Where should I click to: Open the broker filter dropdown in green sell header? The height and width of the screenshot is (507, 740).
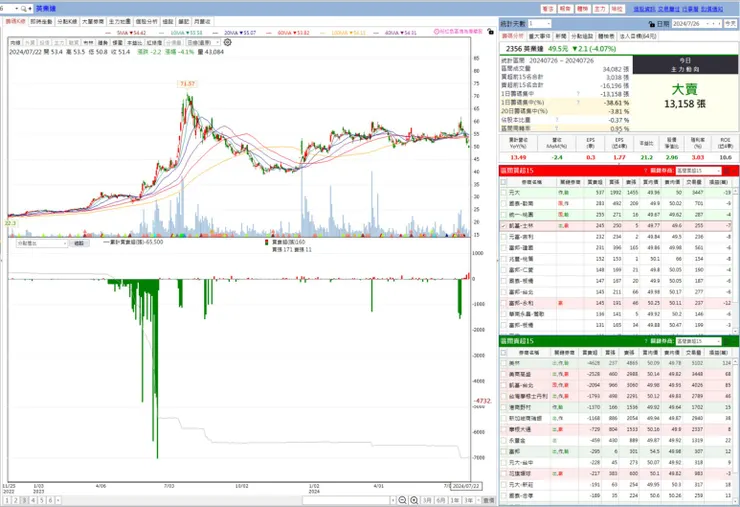(x=698, y=341)
